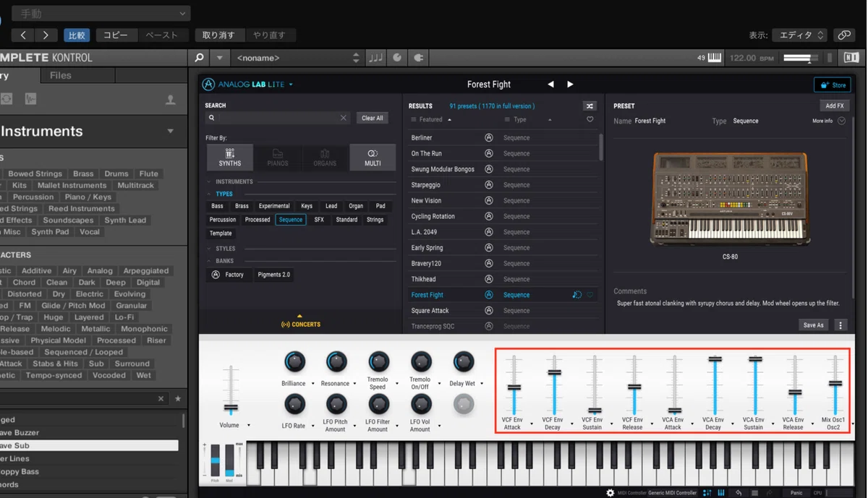Show the keyboard icon next to 49

coord(714,58)
